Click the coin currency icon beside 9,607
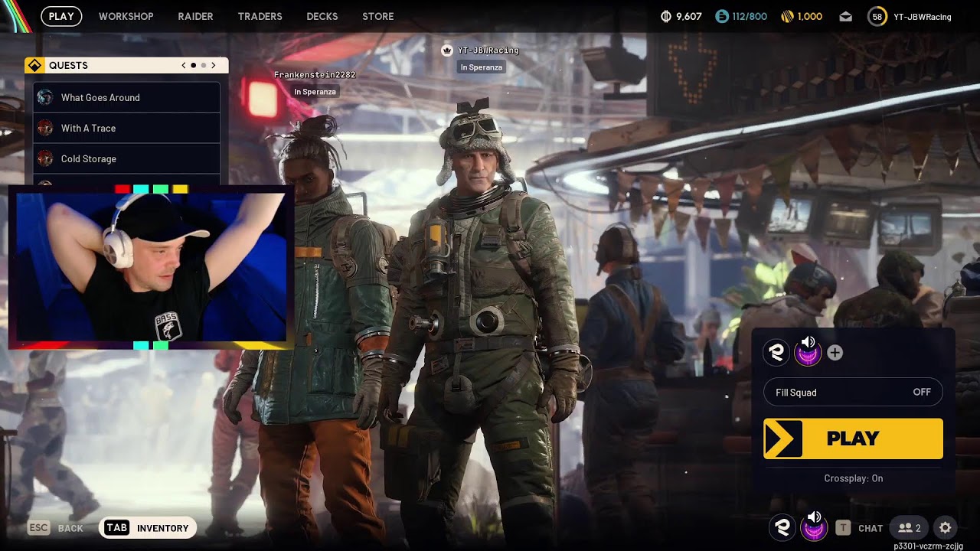 point(666,16)
